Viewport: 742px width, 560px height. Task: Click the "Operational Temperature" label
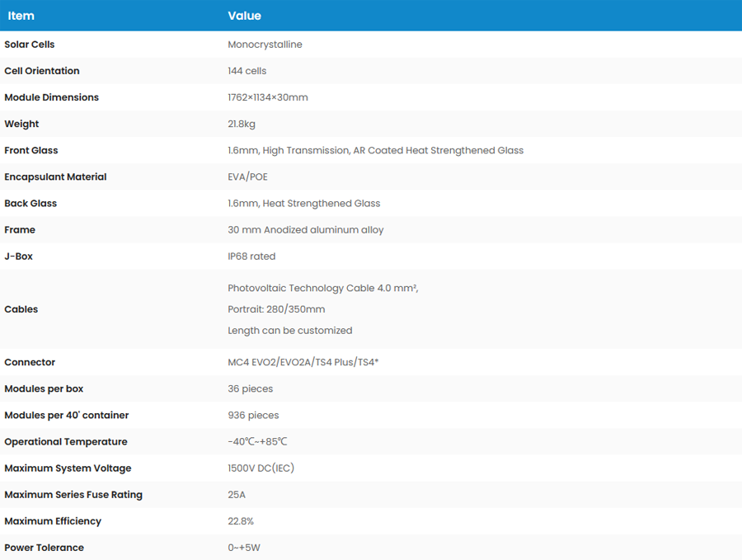[x=66, y=441]
